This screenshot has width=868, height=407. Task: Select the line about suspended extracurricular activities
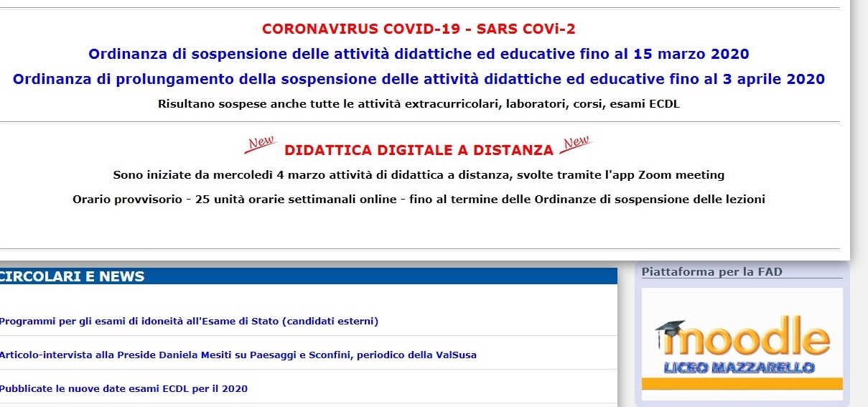[x=419, y=104]
